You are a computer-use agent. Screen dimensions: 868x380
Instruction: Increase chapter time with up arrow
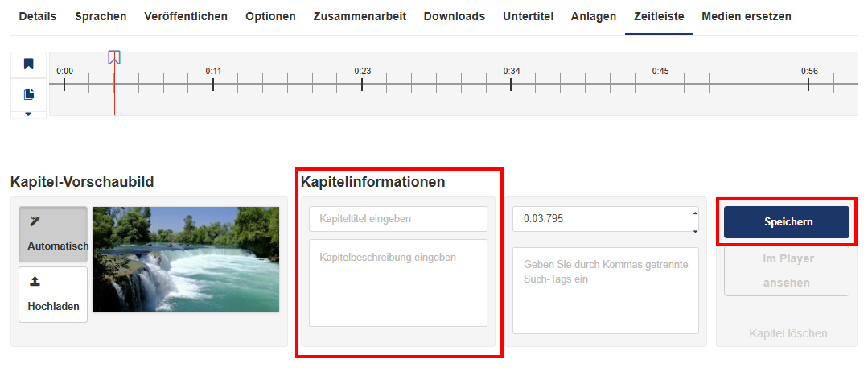click(x=695, y=213)
